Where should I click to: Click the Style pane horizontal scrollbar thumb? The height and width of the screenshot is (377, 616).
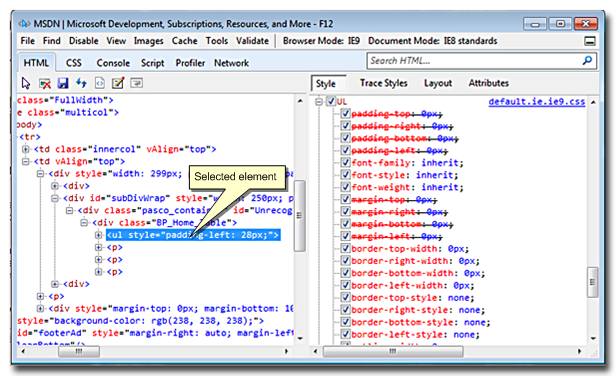[x=393, y=351]
